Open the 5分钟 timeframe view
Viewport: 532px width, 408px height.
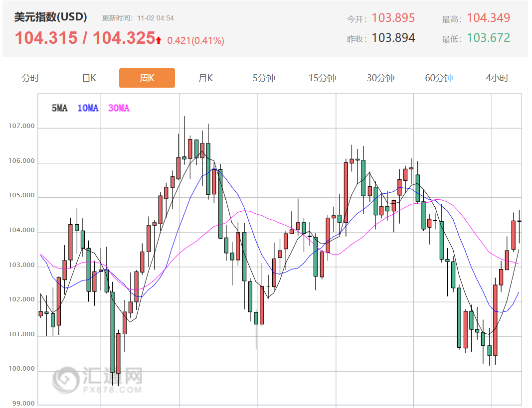click(263, 78)
